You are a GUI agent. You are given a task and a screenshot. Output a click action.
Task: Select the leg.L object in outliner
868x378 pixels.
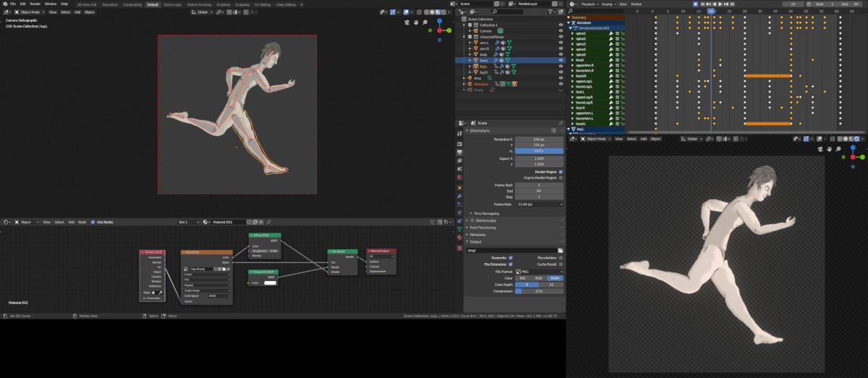tap(483, 66)
